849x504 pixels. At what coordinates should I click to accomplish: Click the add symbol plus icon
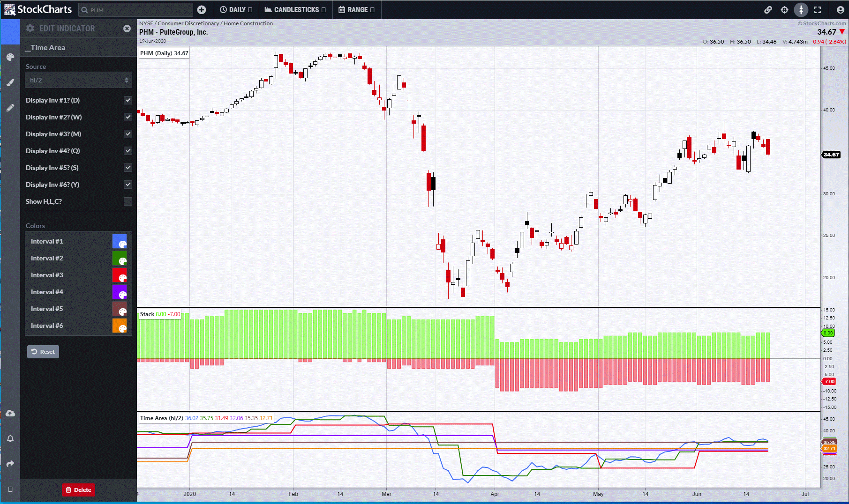click(x=202, y=10)
